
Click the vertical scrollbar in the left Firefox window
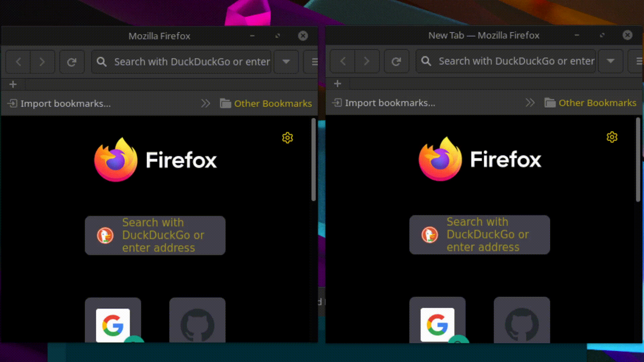coord(314,160)
